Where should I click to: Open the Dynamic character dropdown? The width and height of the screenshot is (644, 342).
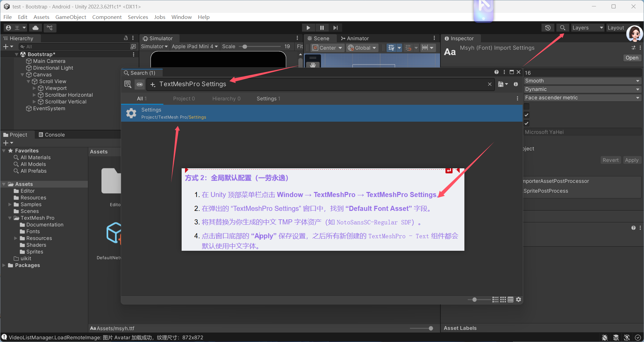pyautogui.click(x=582, y=89)
